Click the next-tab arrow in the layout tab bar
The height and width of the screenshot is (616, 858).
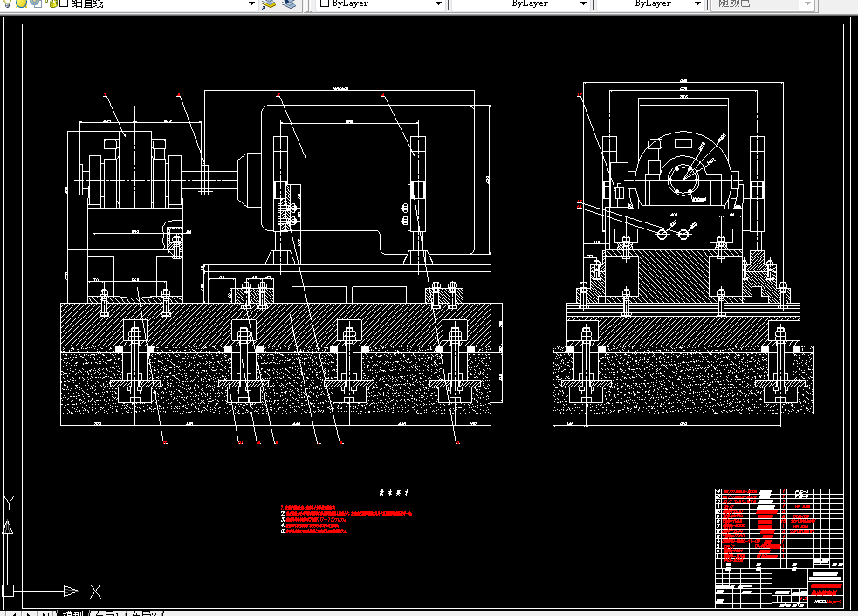click(29, 613)
